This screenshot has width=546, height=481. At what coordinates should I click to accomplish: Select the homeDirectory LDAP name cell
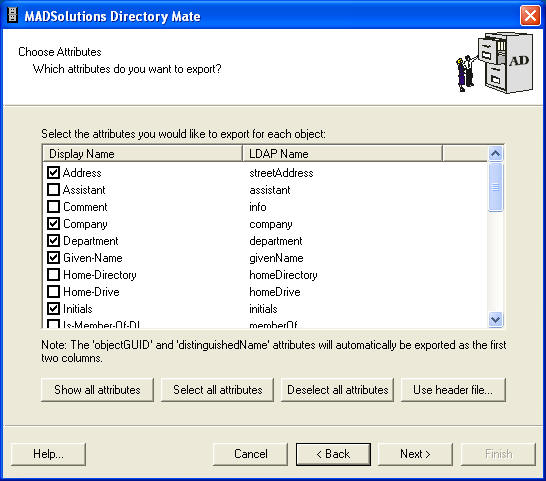tap(283, 275)
